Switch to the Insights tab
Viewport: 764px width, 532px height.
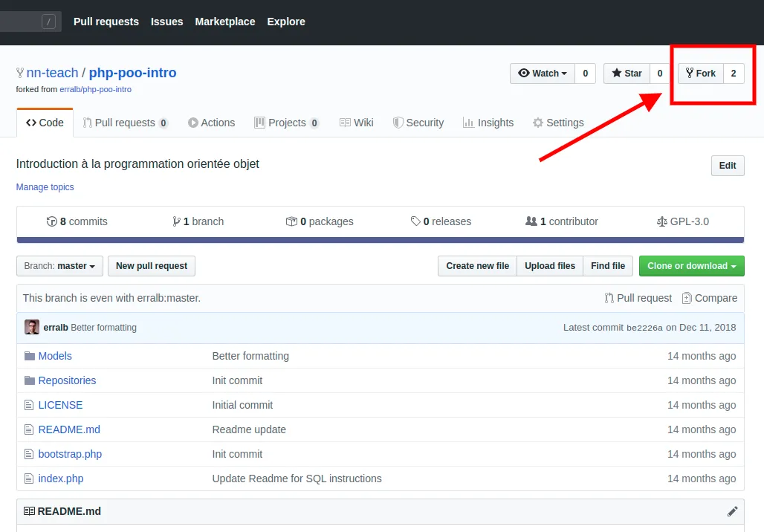pyautogui.click(x=488, y=123)
